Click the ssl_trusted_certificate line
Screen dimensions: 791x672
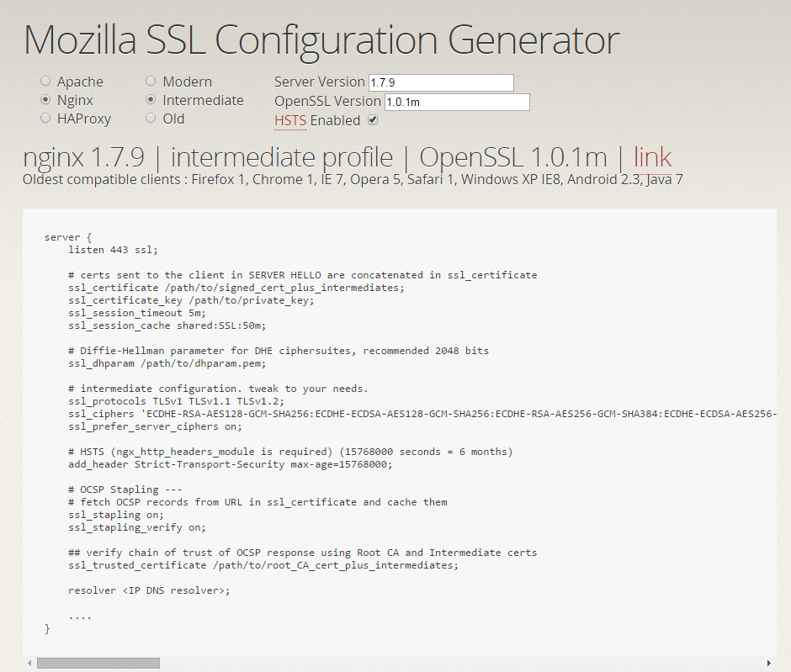263,565
